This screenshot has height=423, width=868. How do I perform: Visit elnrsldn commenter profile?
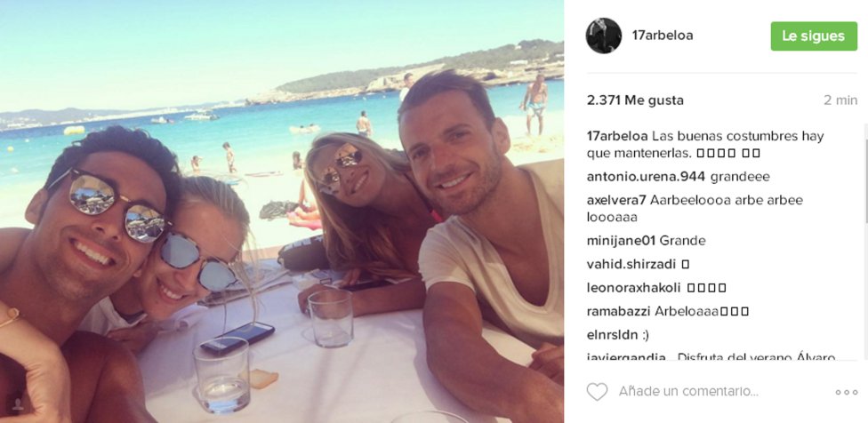click(607, 334)
